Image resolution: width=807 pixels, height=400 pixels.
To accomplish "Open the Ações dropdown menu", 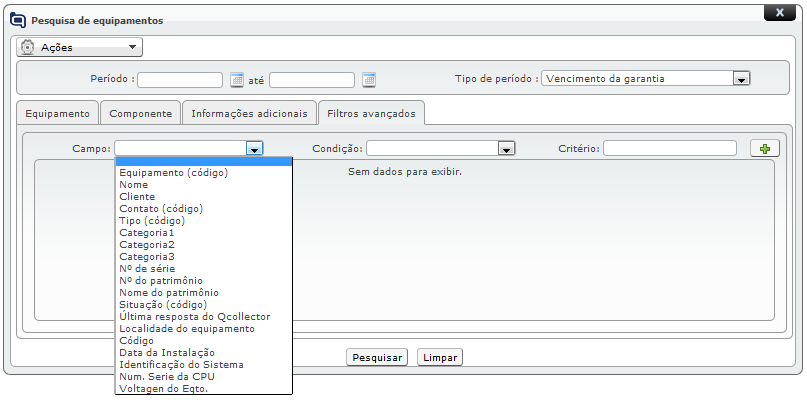I will point(80,47).
